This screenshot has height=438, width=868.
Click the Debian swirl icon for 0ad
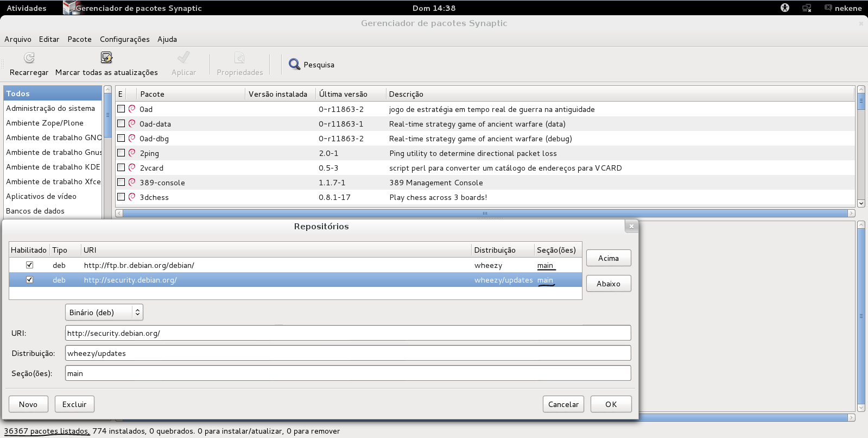point(132,109)
